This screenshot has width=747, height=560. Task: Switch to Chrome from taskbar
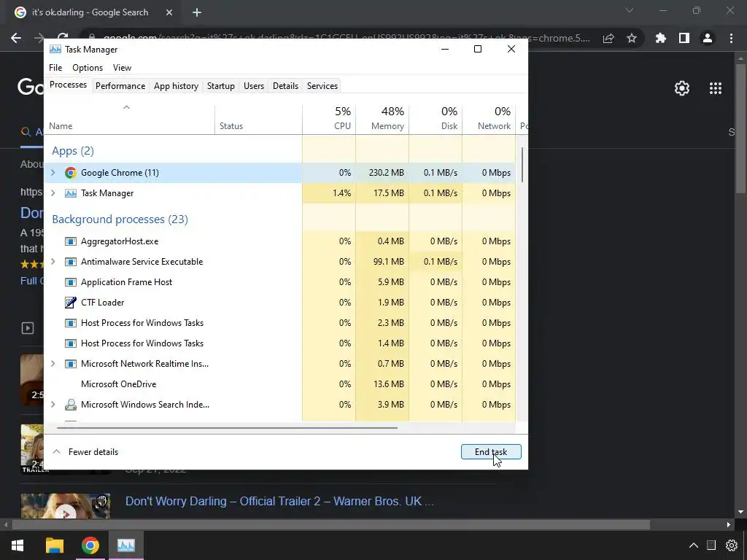[x=90, y=545]
